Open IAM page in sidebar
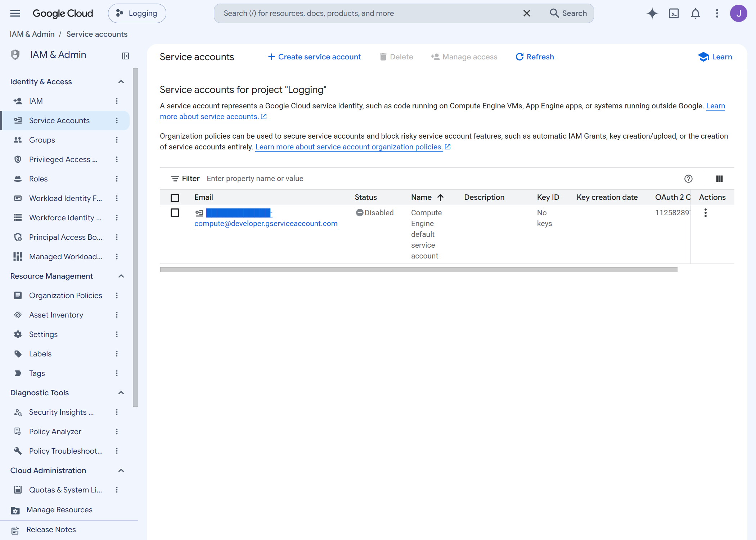This screenshot has width=756, height=540. click(36, 101)
